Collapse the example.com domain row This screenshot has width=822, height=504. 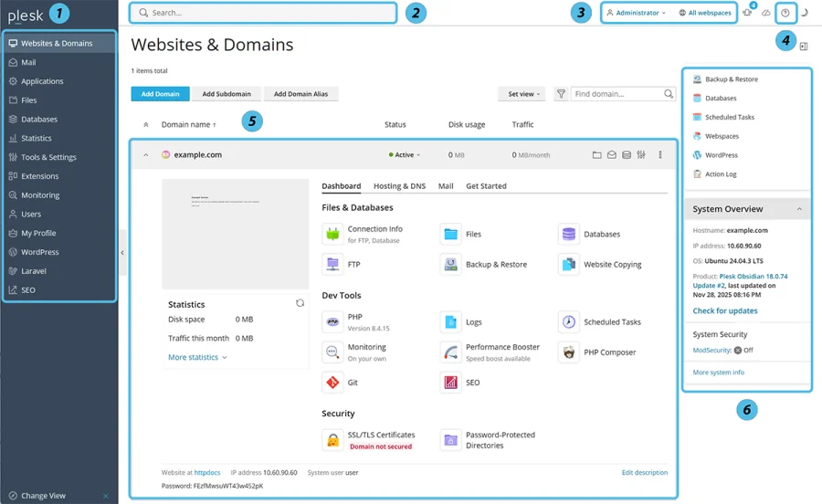(146, 154)
